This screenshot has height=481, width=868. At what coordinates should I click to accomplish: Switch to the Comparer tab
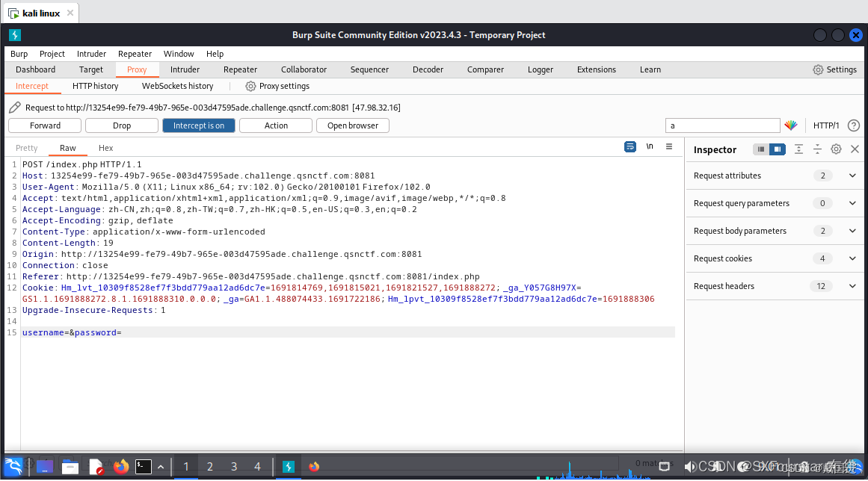point(485,69)
